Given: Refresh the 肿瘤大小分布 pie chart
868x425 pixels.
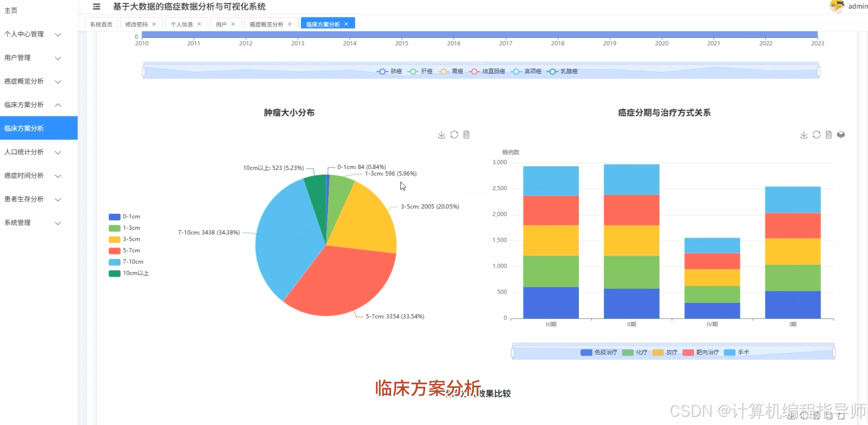Looking at the screenshot, I should pyautogui.click(x=454, y=134).
